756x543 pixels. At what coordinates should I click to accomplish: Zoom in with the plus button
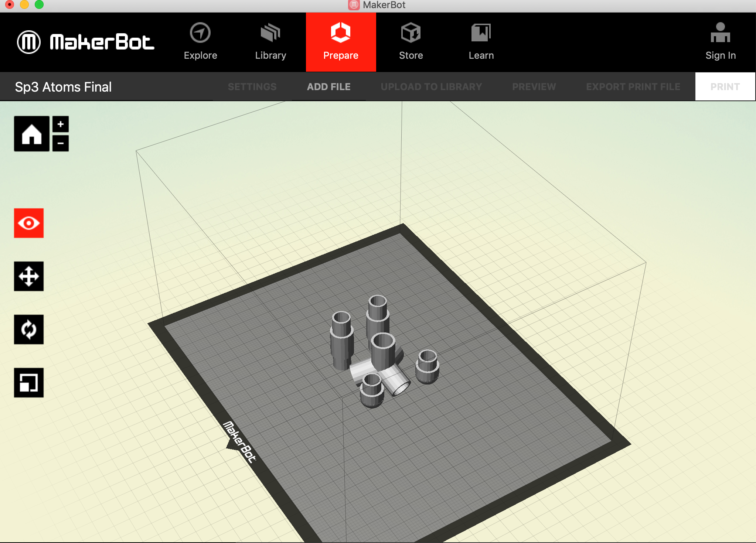61,124
